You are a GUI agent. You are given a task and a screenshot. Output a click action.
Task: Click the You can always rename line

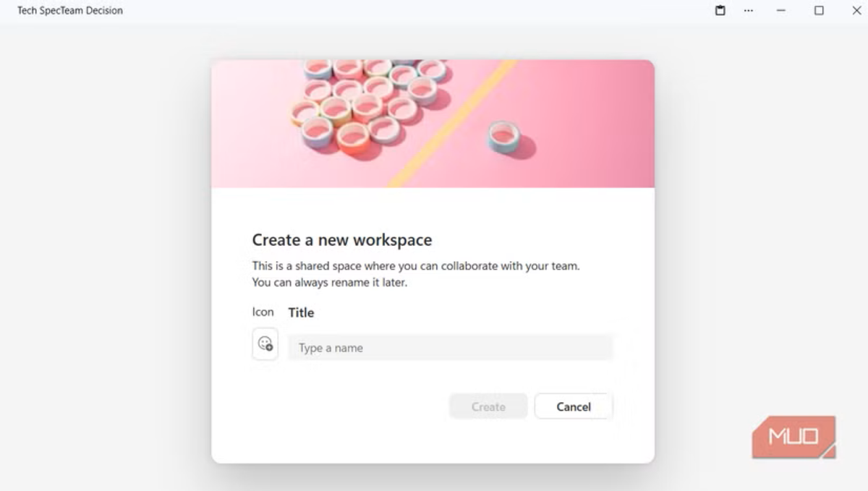[x=330, y=283]
